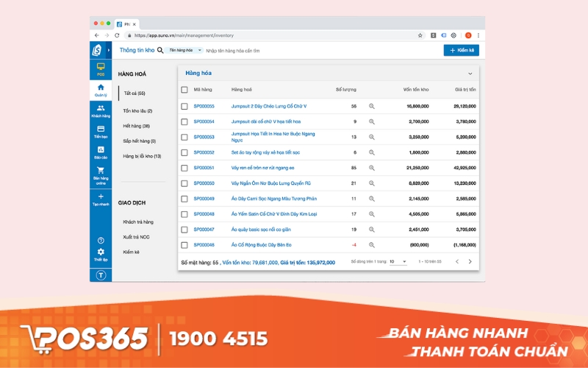Open product code SP000055 link
The image size is (588, 368).
204,106
